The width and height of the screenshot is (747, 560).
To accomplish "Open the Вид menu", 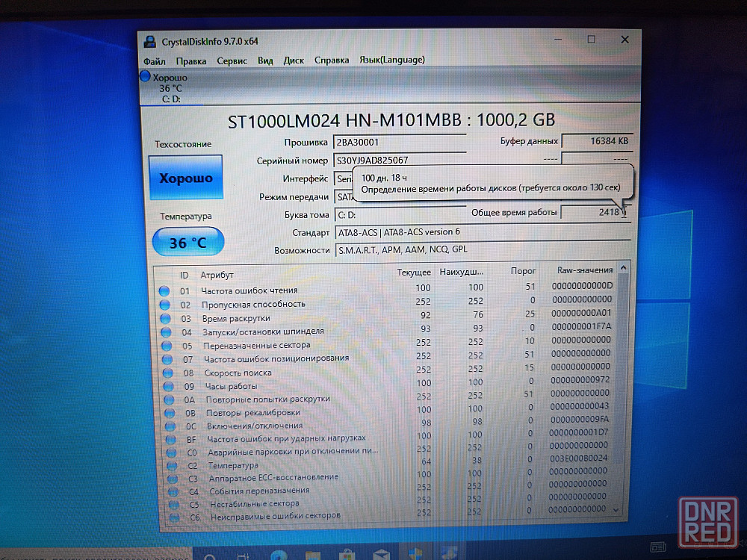I will coord(265,60).
